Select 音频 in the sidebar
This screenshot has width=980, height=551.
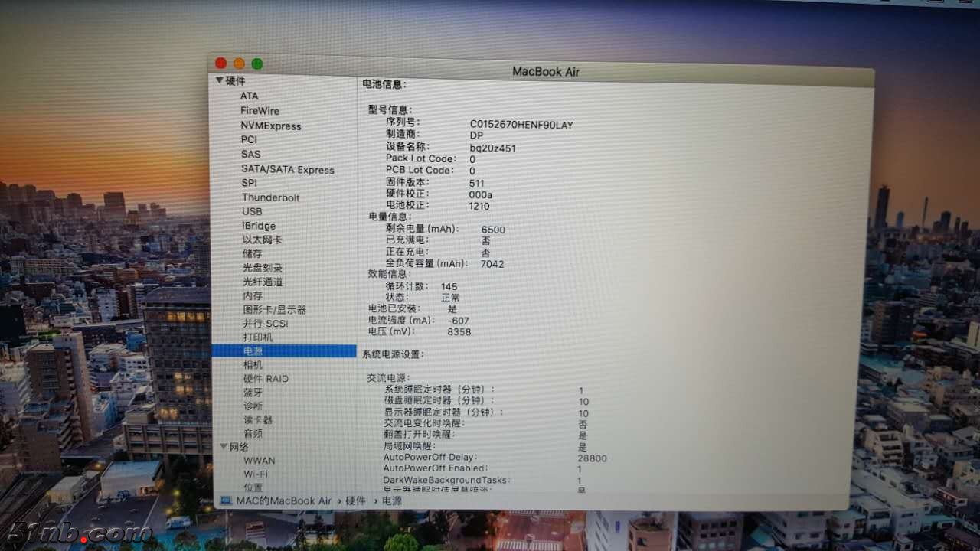(252, 433)
